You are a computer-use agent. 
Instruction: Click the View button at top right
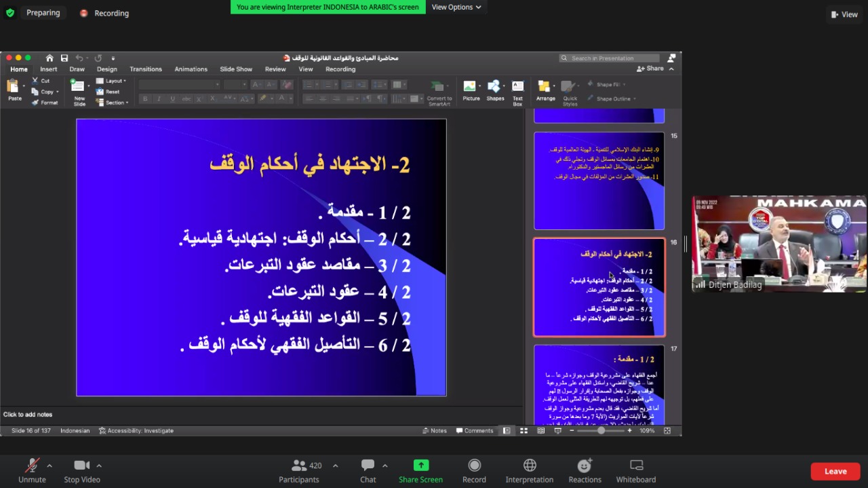(x=844, y=14)
